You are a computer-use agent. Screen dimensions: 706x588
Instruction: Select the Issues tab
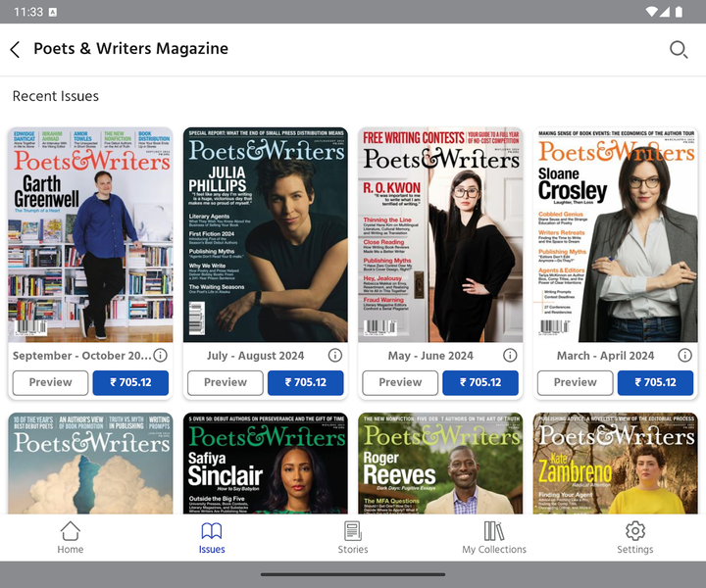pyautogui.click(x=212, y=538)
